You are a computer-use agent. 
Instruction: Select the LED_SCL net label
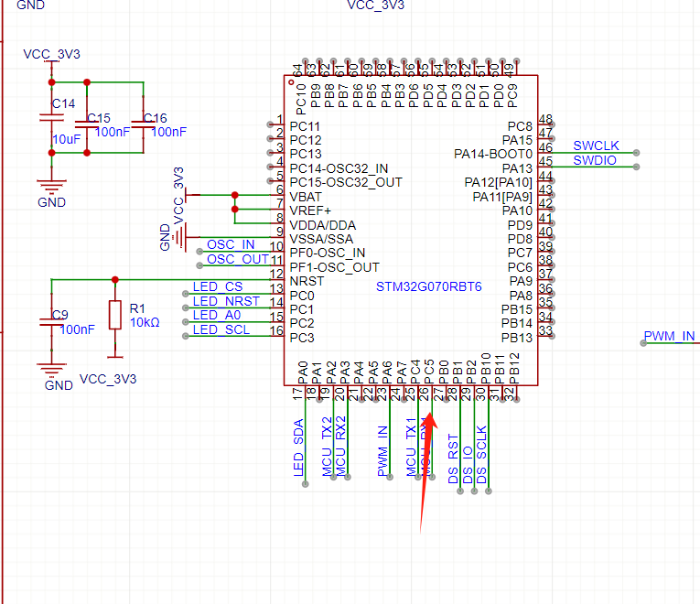(221, 329)
